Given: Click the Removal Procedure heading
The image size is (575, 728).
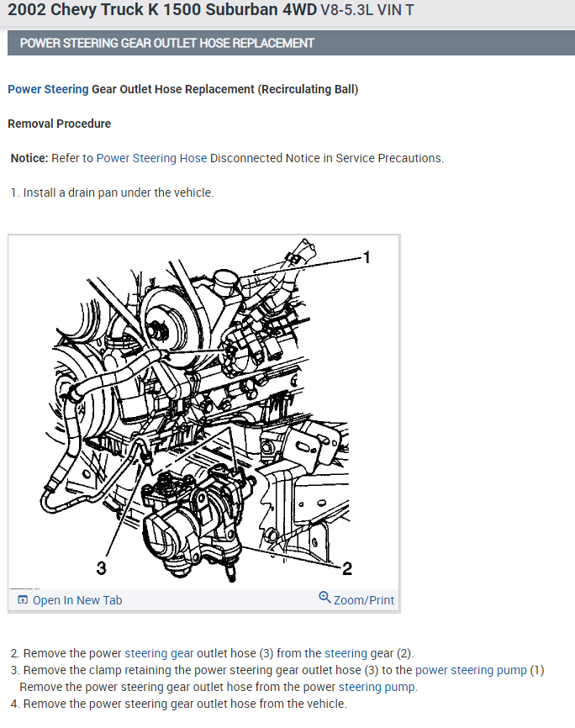Looking at the screenshot, I should pos(60,124).
